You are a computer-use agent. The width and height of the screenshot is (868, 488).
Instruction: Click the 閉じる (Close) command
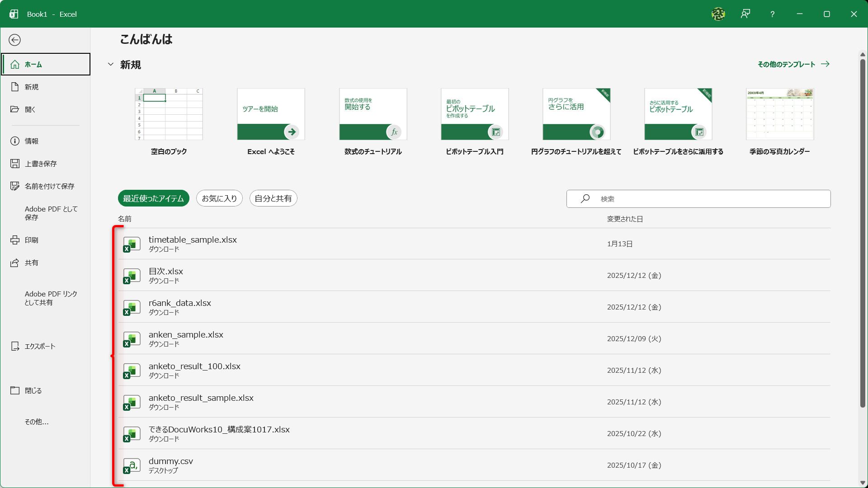(32, 390)
